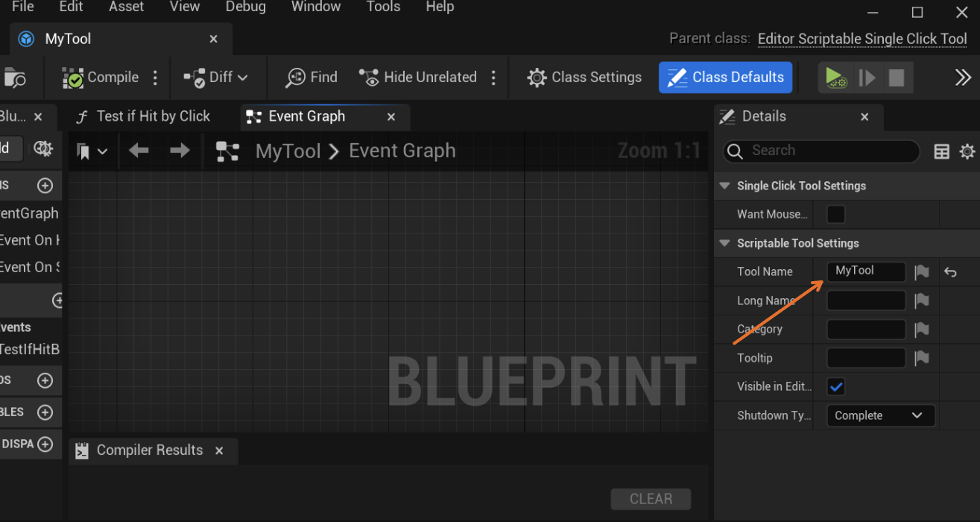Open Details view options gear icon
Viewport: 980px width, 522px height.
click(967, 151)
